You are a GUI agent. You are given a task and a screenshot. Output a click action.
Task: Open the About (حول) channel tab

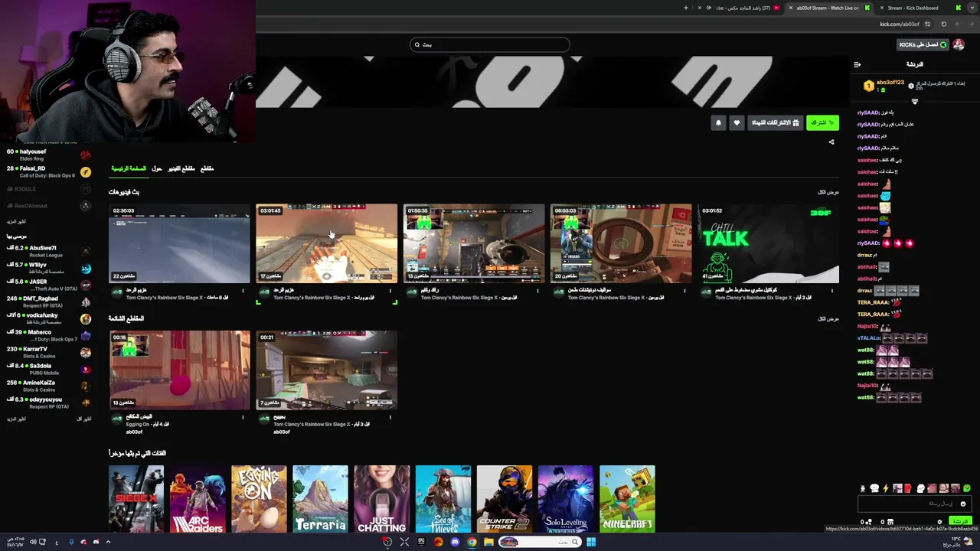click(156, 168)
